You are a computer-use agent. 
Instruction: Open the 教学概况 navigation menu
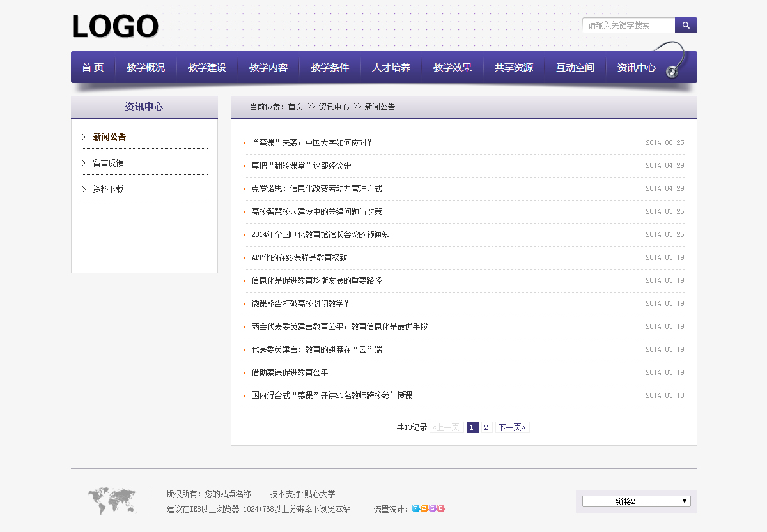coord(146,68)
